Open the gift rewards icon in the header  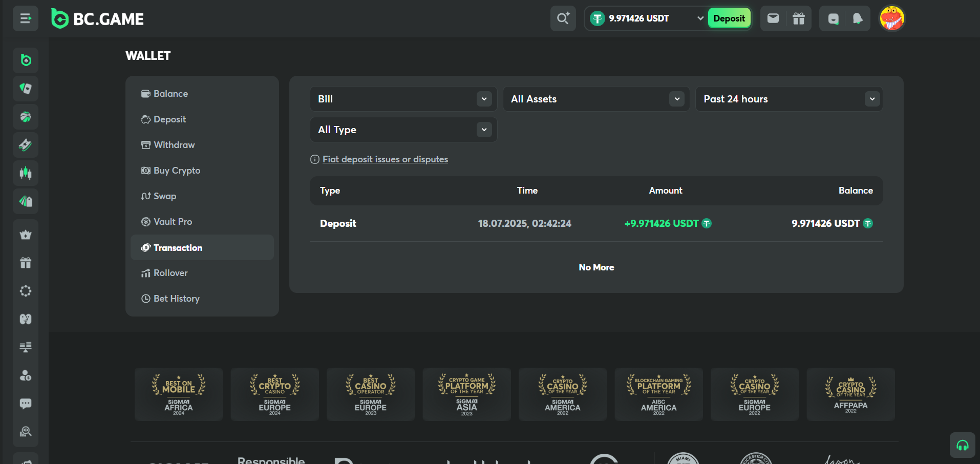pyautogui.click(x=799, y=18)
